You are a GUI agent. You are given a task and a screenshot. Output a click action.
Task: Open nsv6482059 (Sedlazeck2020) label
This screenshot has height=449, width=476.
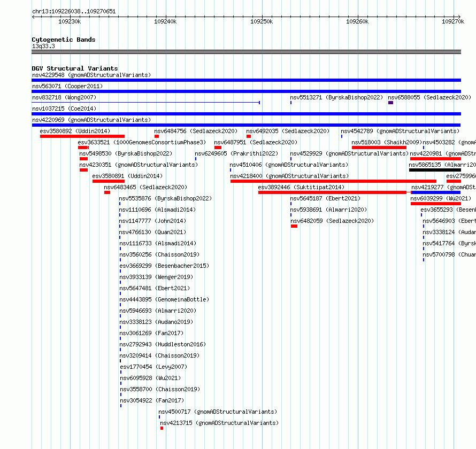coord(332,221)
